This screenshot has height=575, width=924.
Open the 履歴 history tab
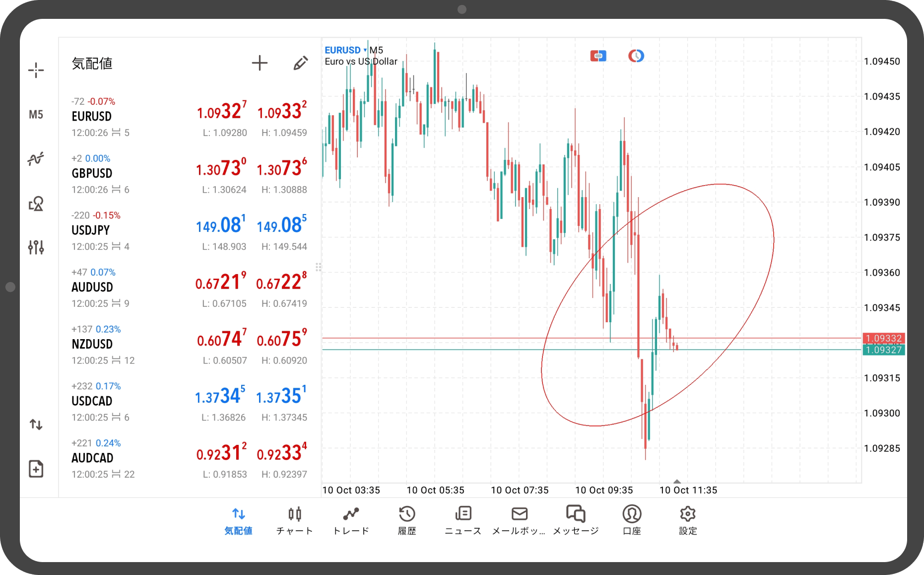pos(407,520)
